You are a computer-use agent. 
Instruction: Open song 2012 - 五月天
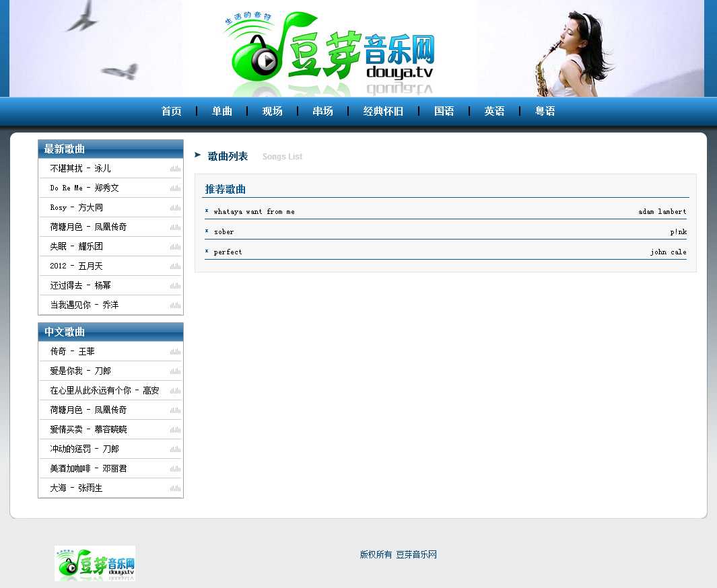point(76,266)
